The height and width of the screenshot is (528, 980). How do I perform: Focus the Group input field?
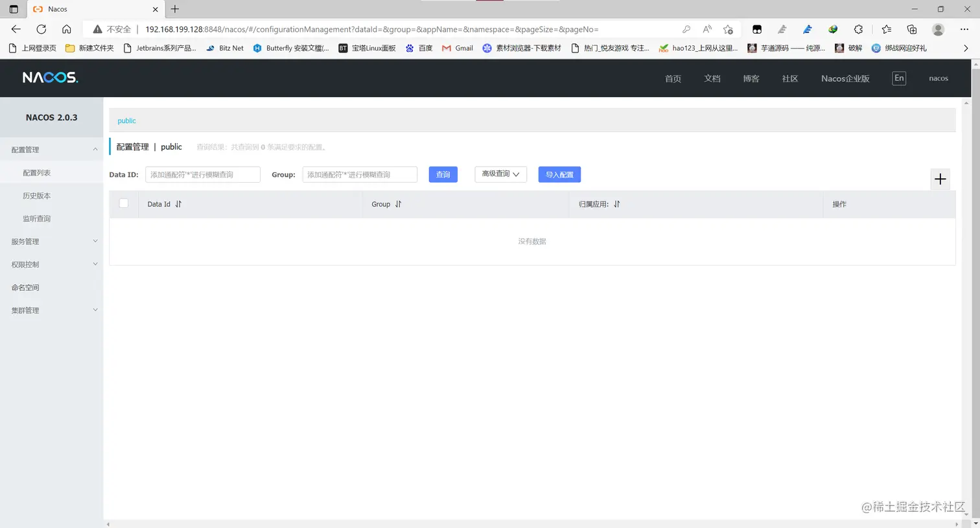click(360, 174)
